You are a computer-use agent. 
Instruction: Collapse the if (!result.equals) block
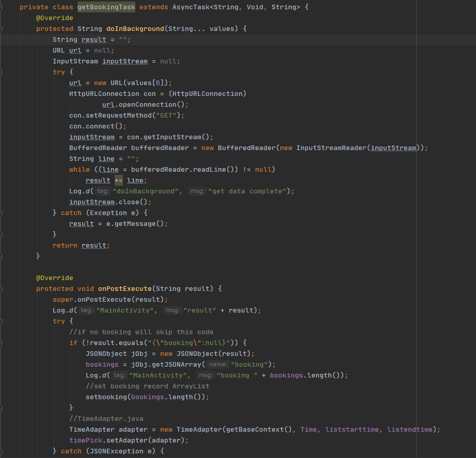point(1,343)
